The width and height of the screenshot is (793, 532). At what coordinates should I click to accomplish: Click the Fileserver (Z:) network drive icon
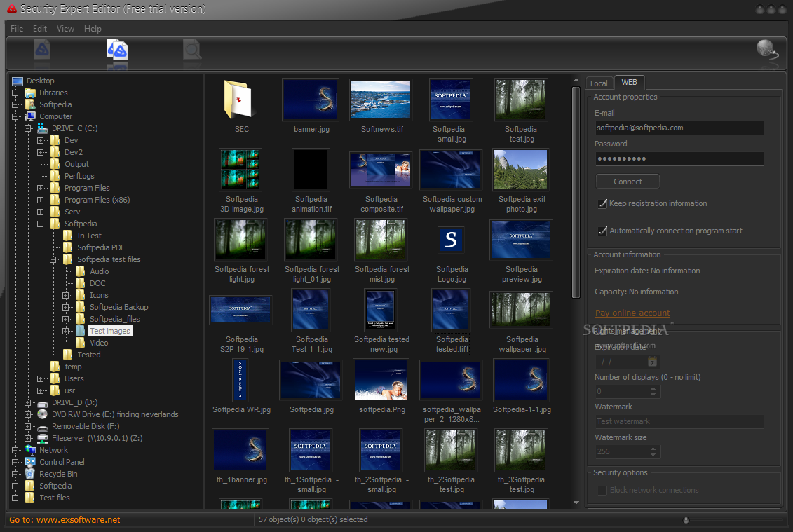43,439
